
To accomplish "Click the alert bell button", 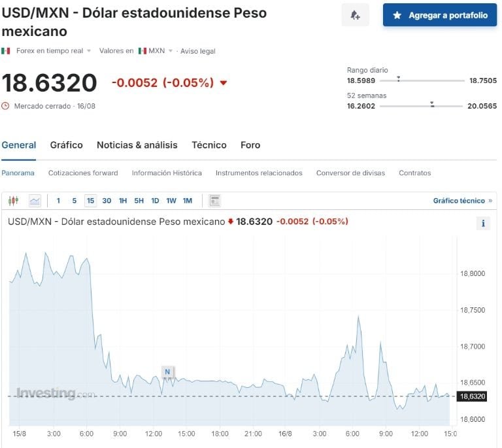I will 355,15.
